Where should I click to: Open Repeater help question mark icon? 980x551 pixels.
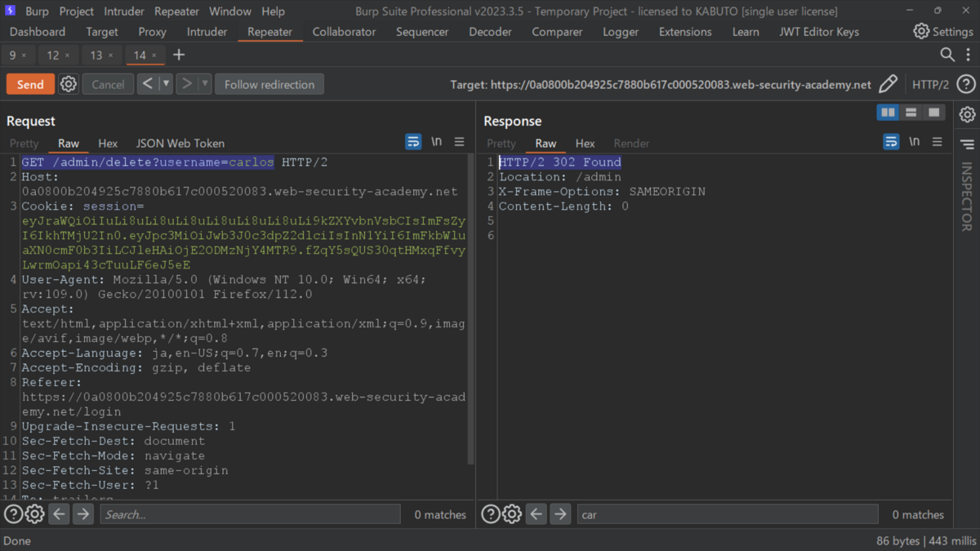965,84
